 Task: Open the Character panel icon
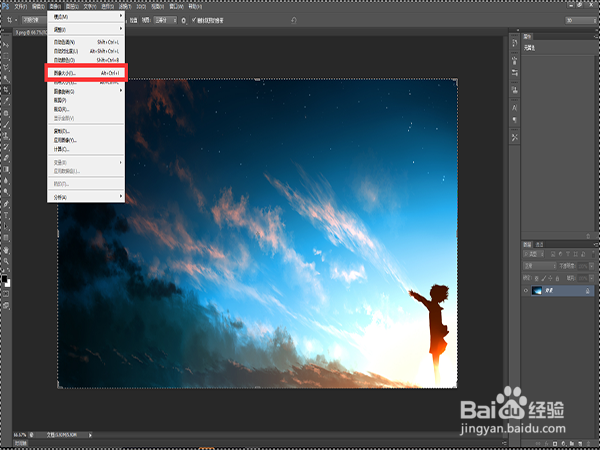pyautogui.click(x=515, y=108)
